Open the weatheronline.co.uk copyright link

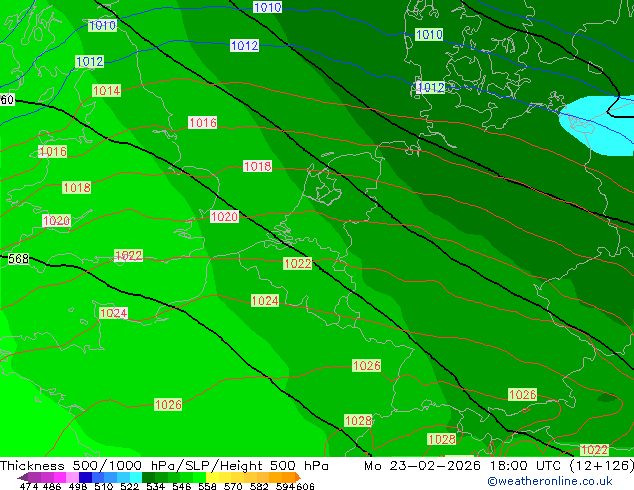point(550,481)
